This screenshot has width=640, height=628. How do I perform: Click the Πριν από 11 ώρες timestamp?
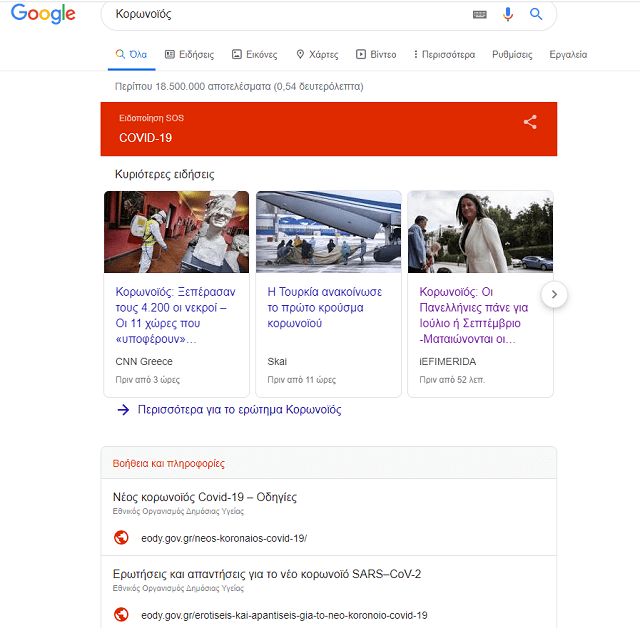(x=302, y=379)
